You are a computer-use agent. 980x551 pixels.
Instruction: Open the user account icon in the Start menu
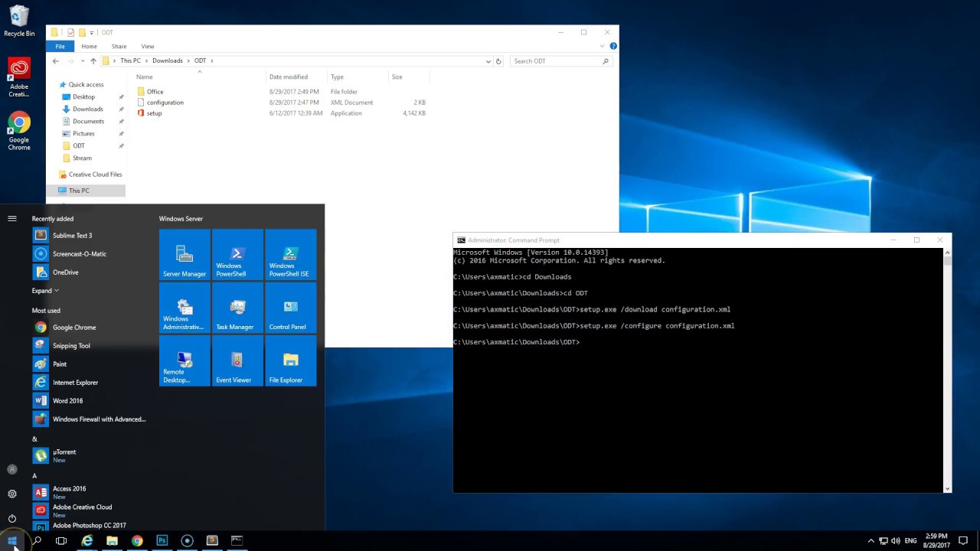[12, 469]
